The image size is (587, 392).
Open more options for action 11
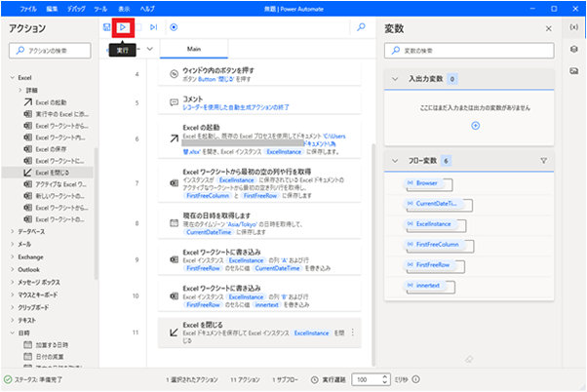353,333
